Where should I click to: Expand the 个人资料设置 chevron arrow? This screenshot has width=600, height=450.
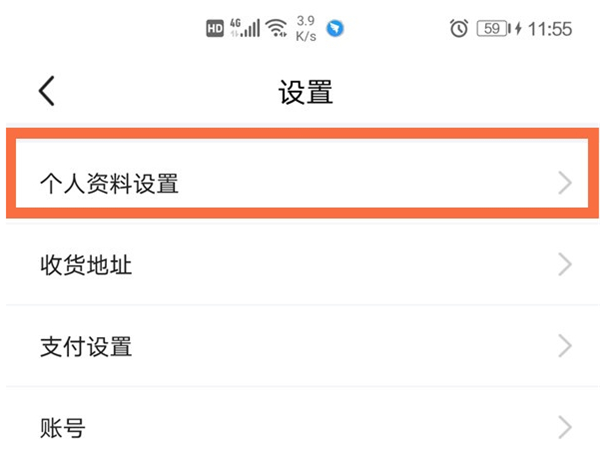tap(566, 183)
